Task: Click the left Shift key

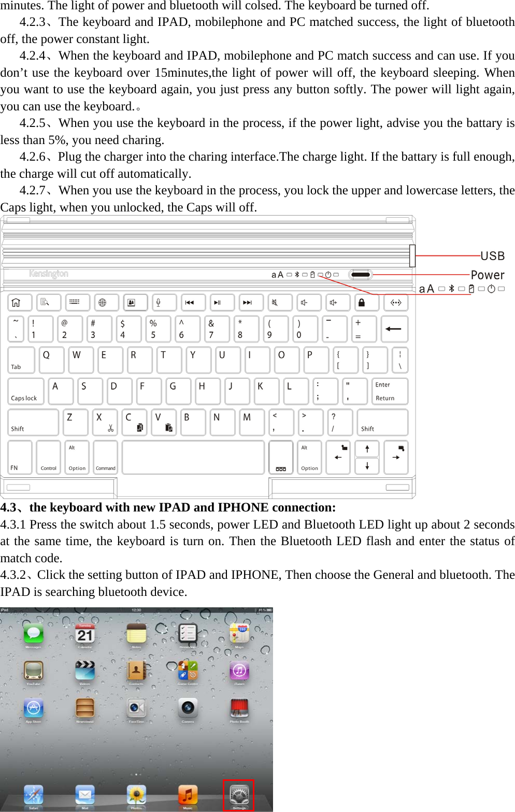Action: point(33,422)
